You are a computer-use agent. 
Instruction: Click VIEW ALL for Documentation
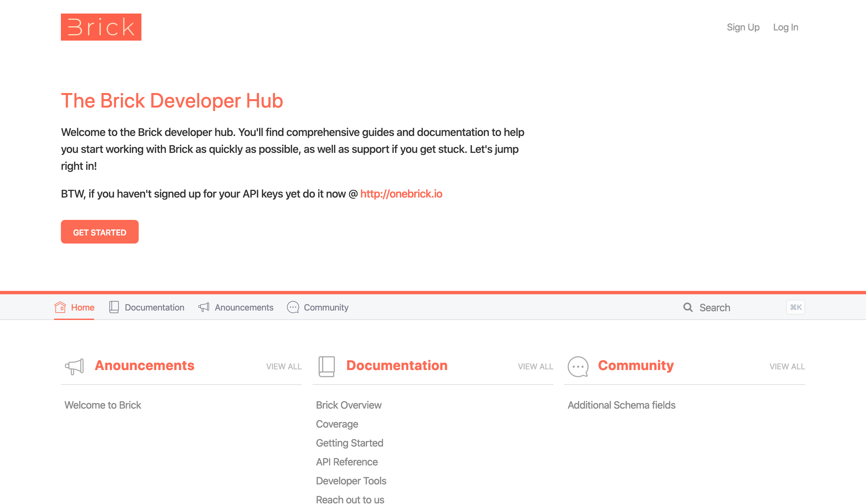point(535,367)
